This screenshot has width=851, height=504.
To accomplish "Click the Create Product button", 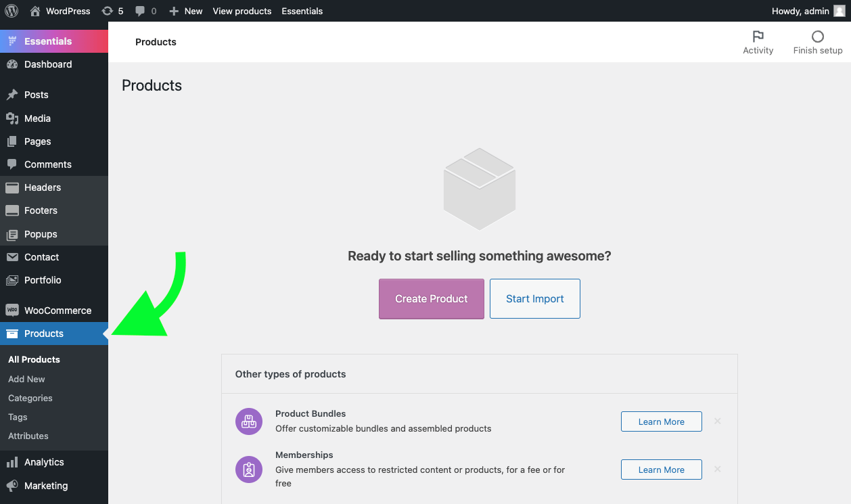I will coord(432,298).
